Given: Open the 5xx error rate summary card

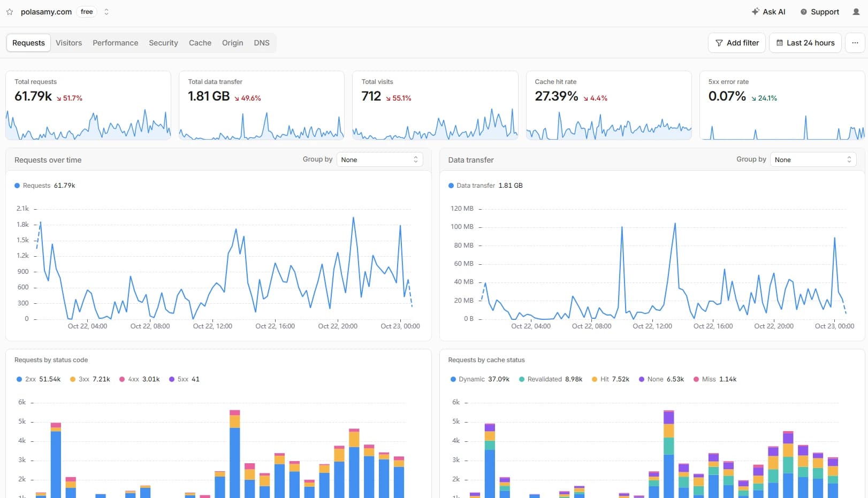Looking at the screenshot, I should 782,105.
